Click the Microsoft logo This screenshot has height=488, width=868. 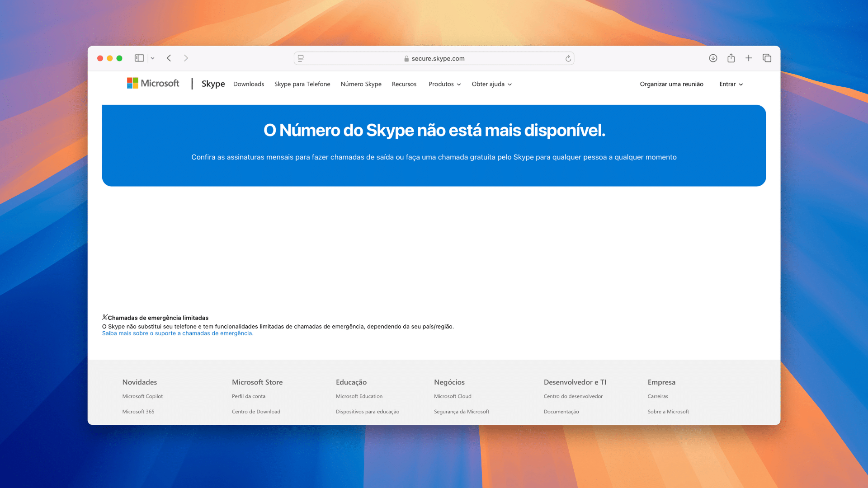pyautogui.click(x=153, y=83)
